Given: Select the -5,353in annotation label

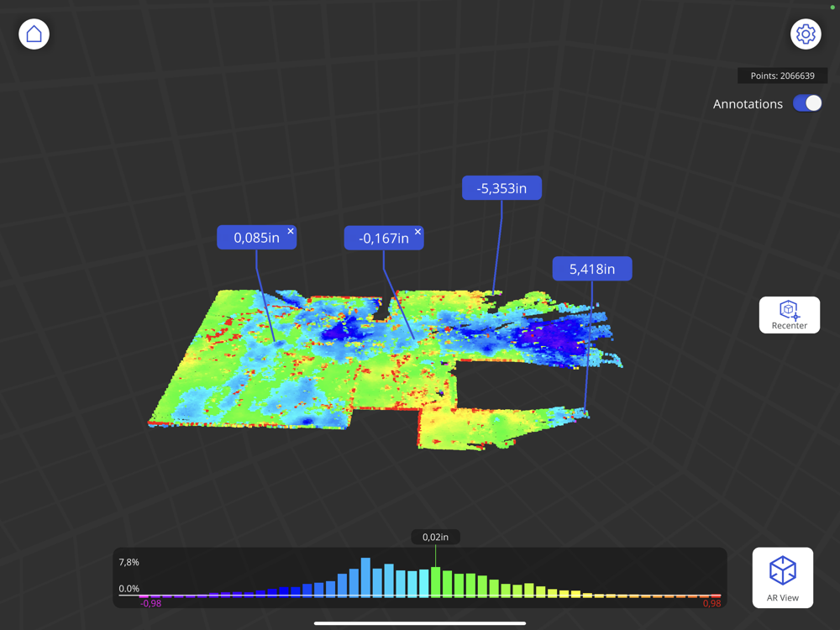Looking at the screenshot, I should (502, 188).
